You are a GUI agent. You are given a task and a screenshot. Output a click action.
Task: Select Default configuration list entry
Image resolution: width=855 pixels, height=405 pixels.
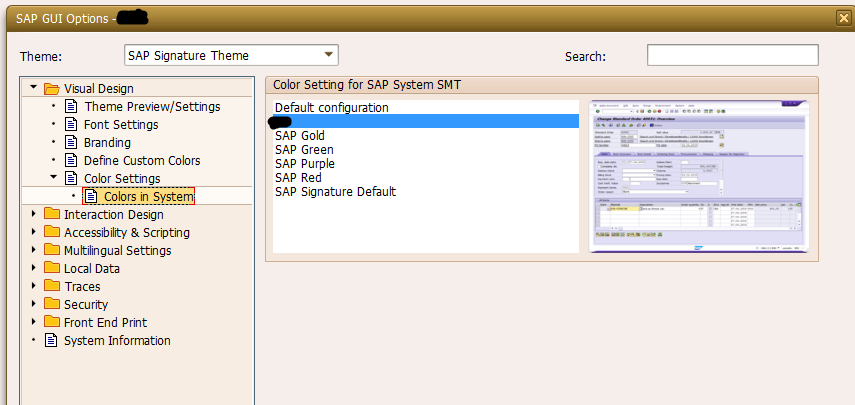(x=331, y=107)
